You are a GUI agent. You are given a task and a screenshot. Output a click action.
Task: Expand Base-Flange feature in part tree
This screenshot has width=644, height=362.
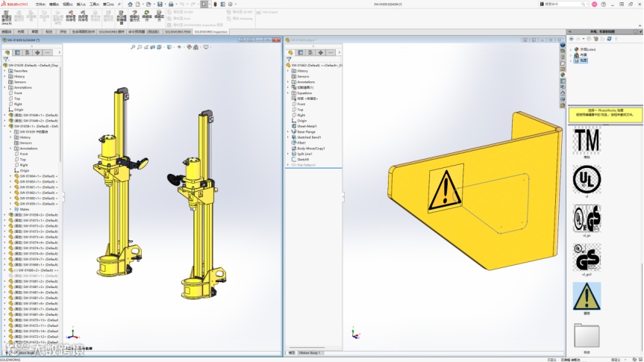pos(288,131)
